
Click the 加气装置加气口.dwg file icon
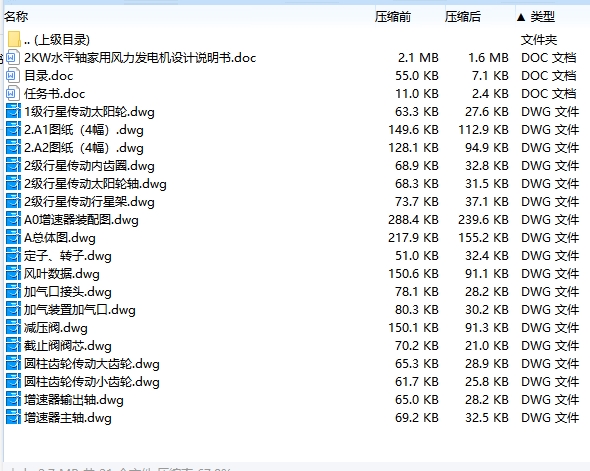point(14,310)
